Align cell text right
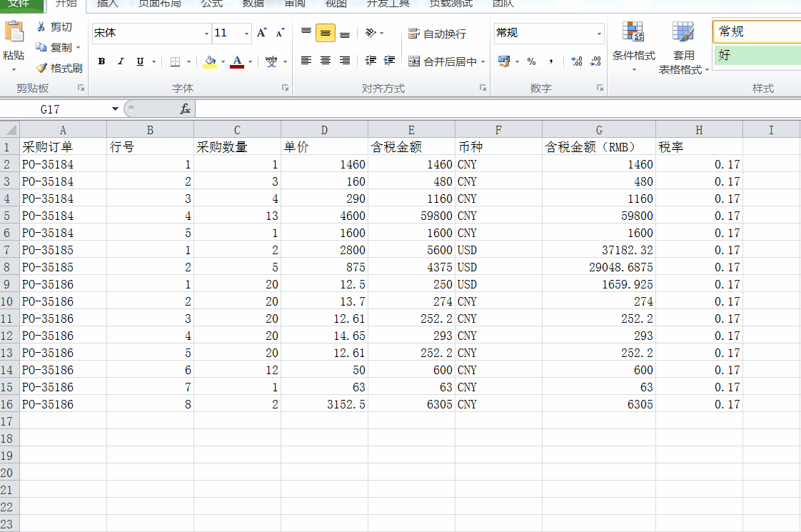This screenshot has height=532, width=801. pyautogui.click(x=345, y=61)
